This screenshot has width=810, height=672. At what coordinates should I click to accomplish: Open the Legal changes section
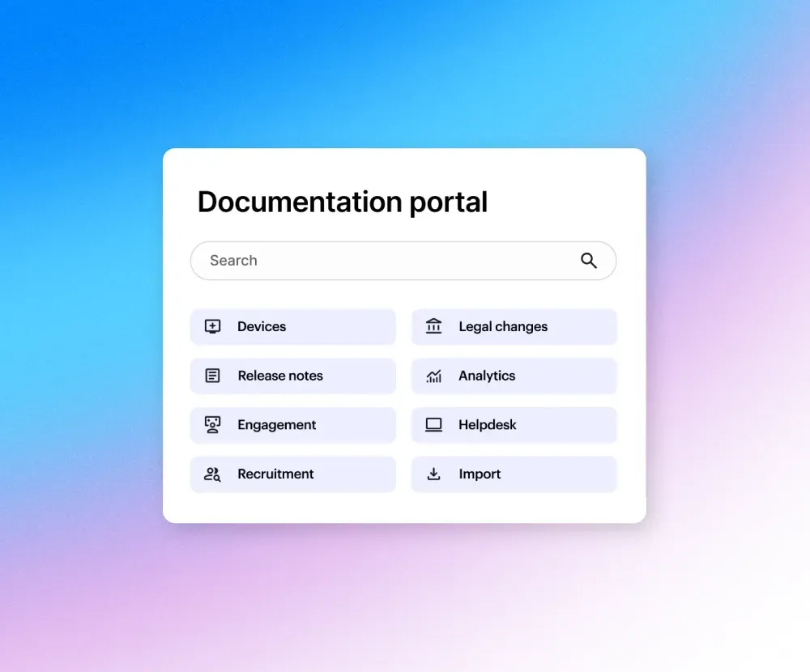pos(514,327)
